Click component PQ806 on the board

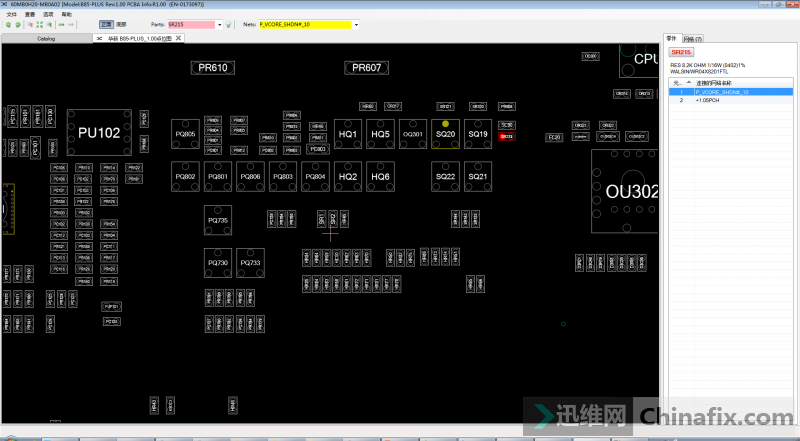[x=250, y=177]
